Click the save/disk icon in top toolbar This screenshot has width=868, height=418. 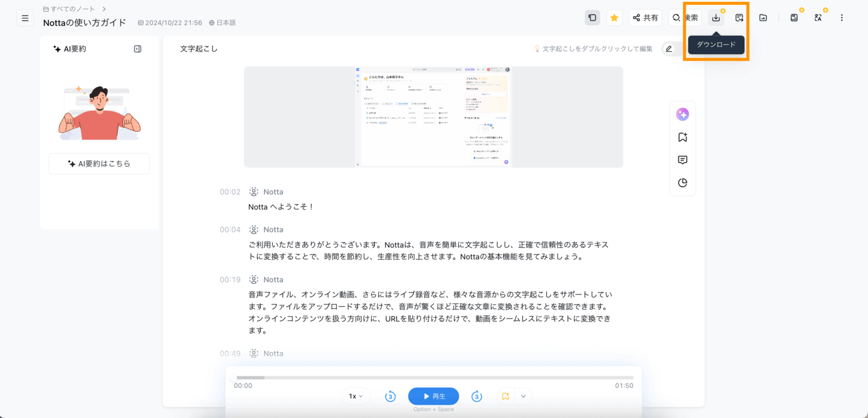pos(794,18)
